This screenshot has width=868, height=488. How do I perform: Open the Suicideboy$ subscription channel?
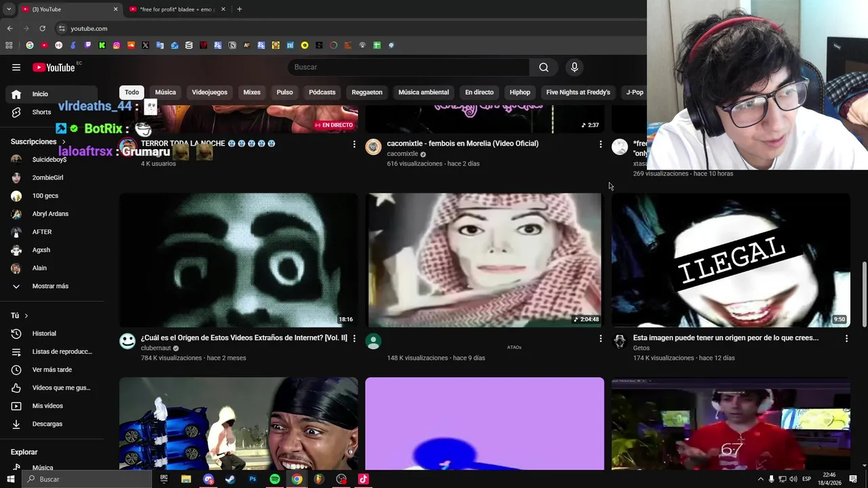(x=52, y=159)
